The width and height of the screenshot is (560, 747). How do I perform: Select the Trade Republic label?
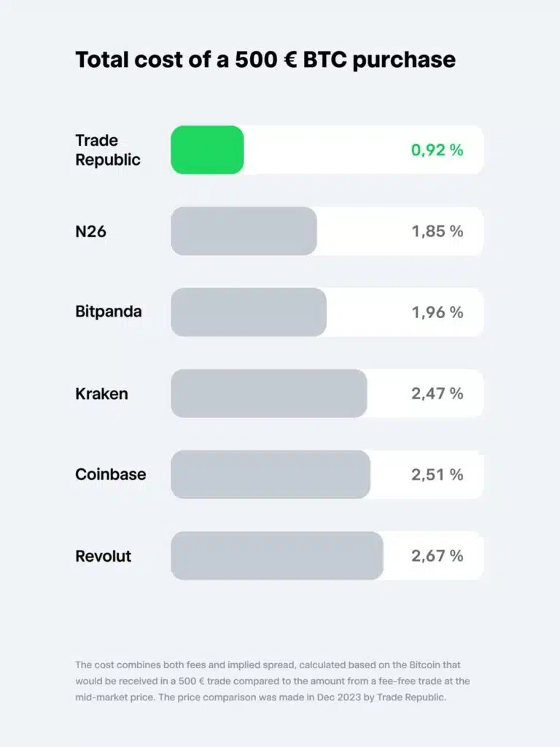click(107, 150)
